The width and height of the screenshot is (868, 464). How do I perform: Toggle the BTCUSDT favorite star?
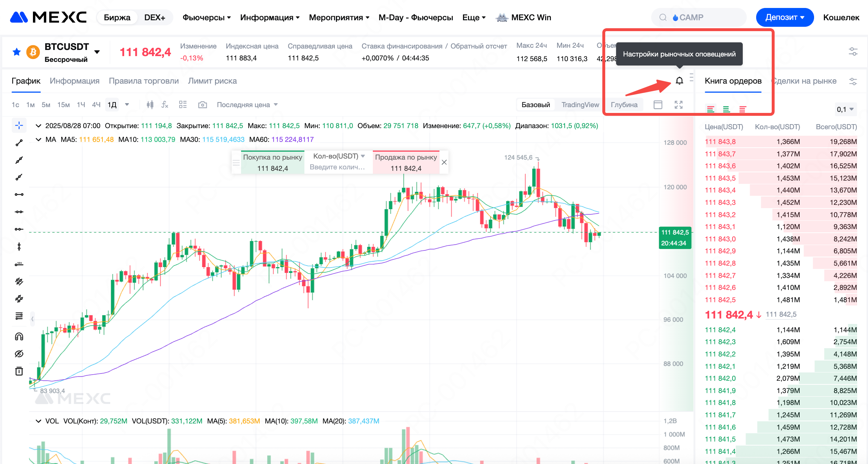click(x=17, y=52)
